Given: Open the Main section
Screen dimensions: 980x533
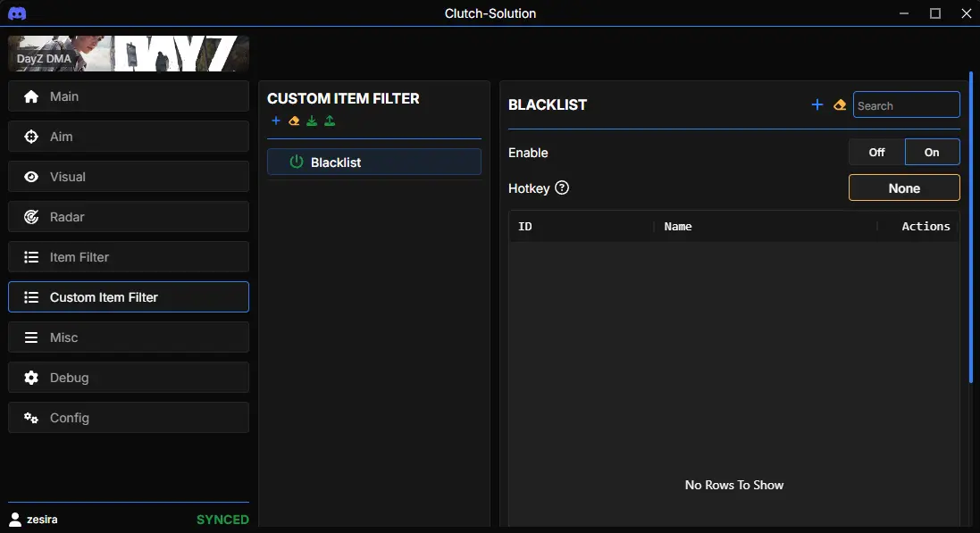Looking at the screenshot, I should click(x=128, y=96).
